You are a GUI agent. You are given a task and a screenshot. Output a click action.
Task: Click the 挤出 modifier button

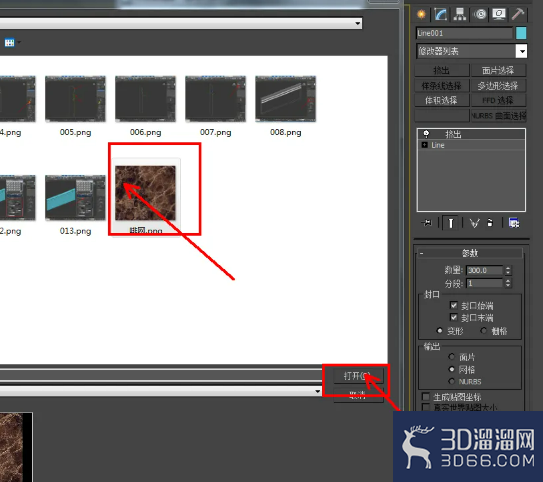click(442, 70)
